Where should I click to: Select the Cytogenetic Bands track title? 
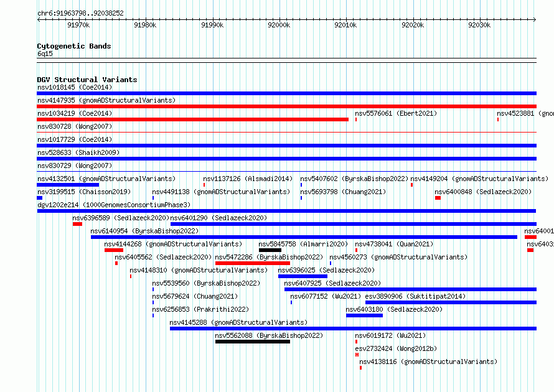74,46
